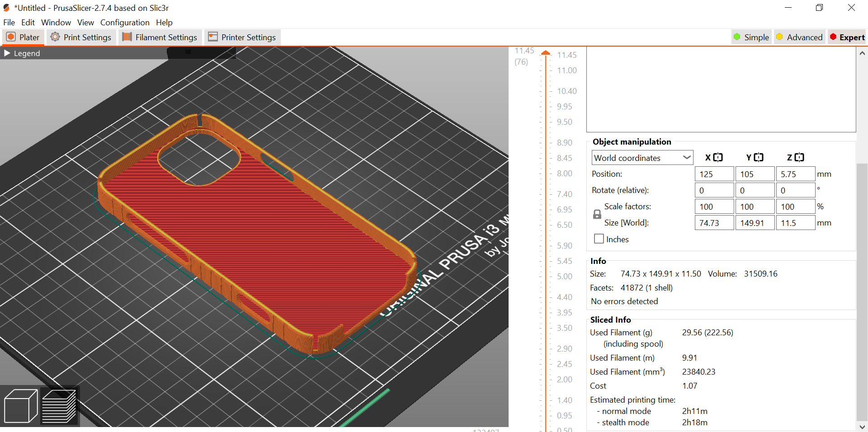Open the Window menu
The width and height of the screenshot is (868, 432).
(x=56, y=22)
